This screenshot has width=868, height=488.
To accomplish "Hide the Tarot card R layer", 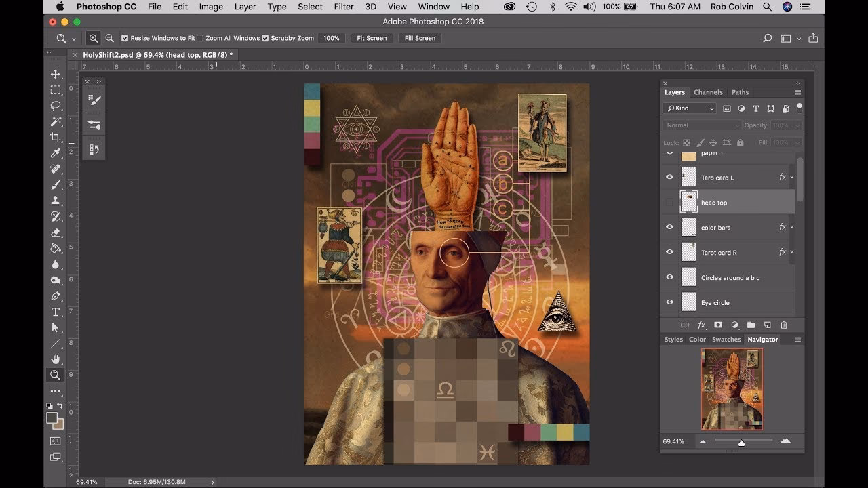I will click(669, 251).
